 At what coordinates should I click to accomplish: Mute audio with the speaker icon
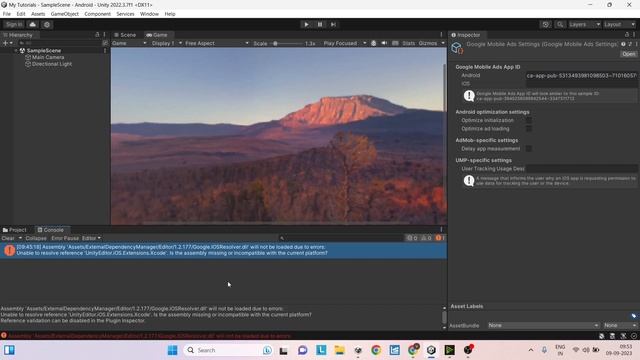(x=384, y=43)
